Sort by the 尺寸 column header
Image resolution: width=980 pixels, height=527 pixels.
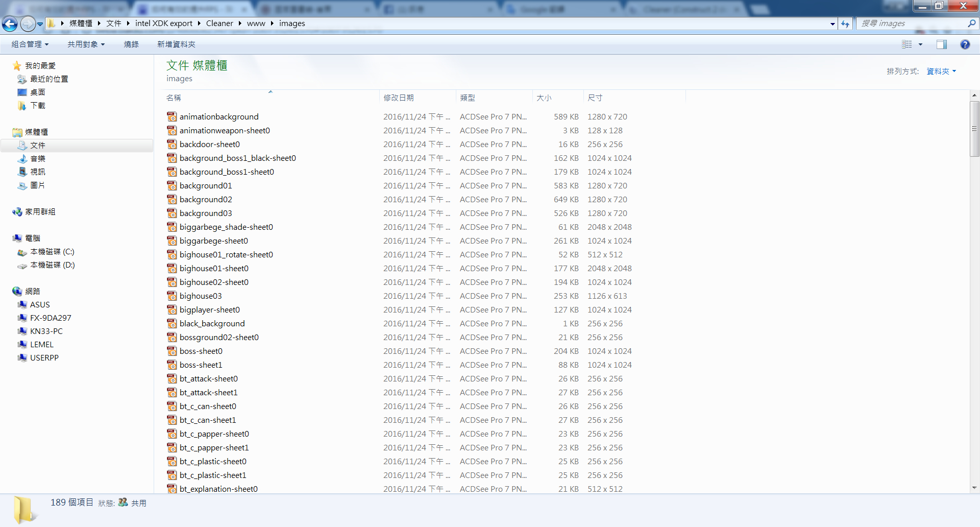[x=634, y=98]
